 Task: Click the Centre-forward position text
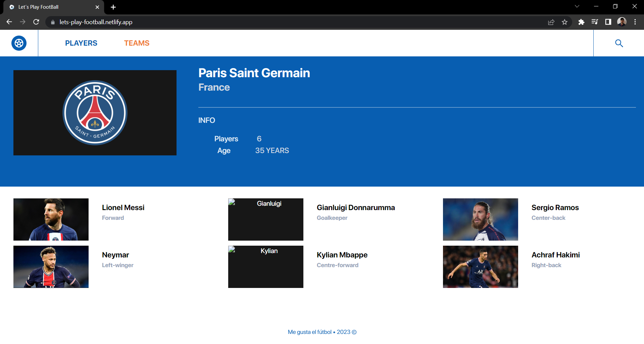(338, 265)
